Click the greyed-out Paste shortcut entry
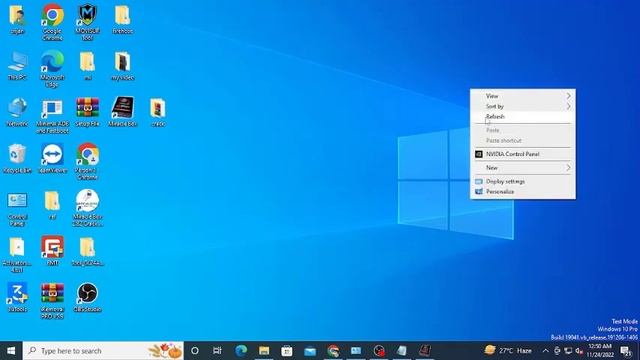 [x=523, y=140]
